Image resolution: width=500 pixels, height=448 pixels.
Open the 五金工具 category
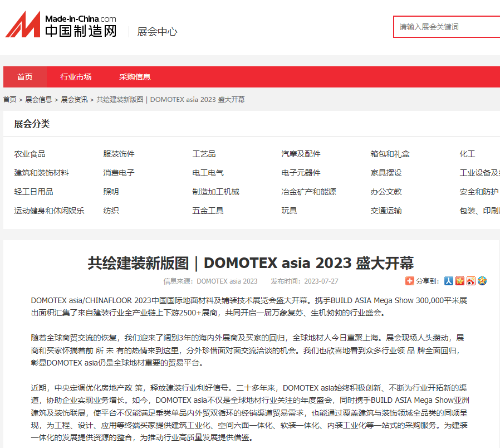[208, 211]
